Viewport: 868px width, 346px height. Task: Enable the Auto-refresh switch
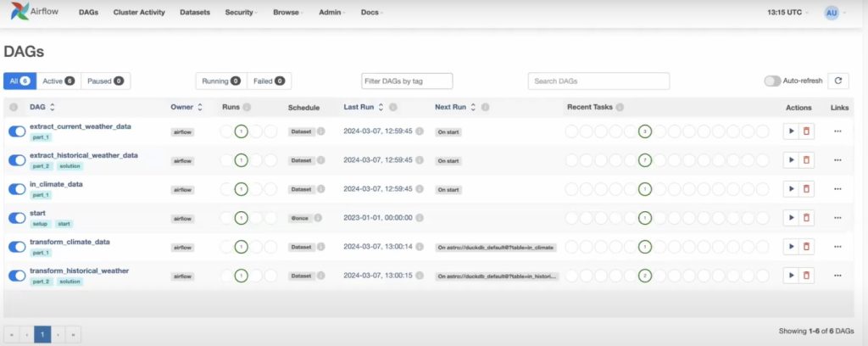pos(772,81)
